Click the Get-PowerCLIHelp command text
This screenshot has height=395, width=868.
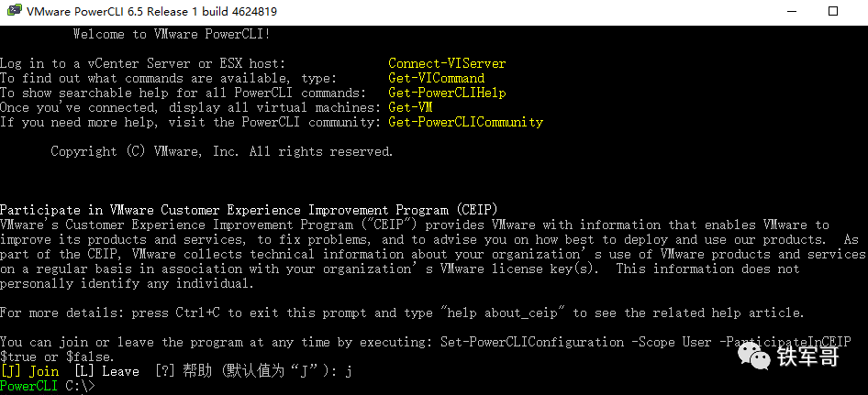(x=447, y=93)
